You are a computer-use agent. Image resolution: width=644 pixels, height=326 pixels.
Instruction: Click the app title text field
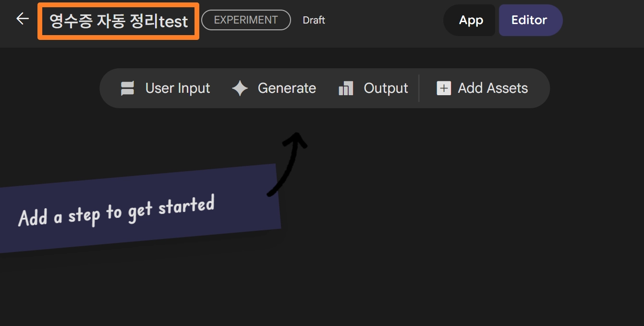tap(118, 21)
